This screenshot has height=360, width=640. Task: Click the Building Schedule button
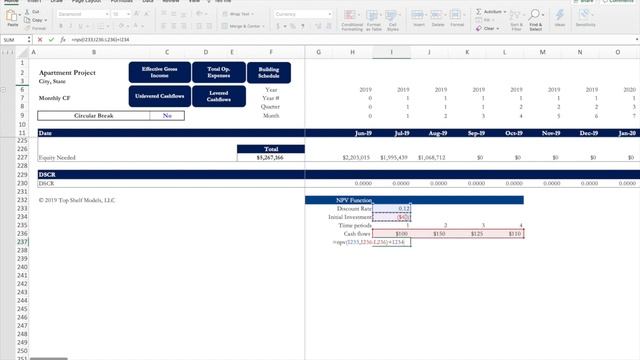[269, 73]
